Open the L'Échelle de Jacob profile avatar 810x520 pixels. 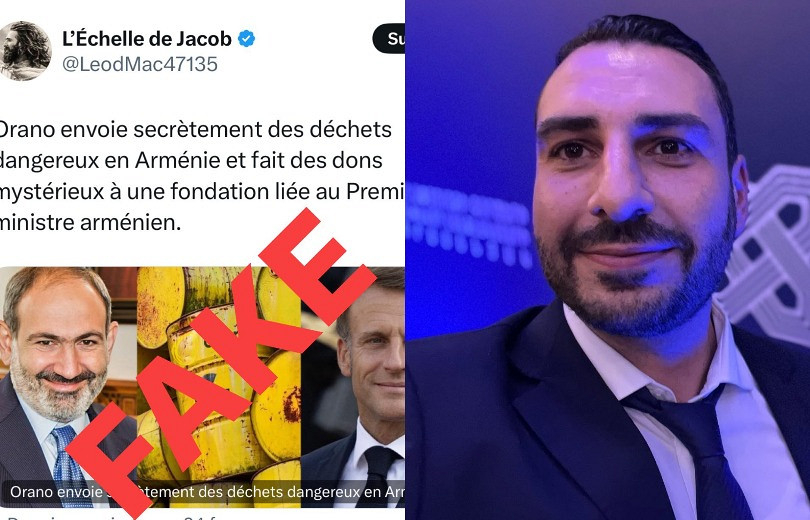pos(25,51)
